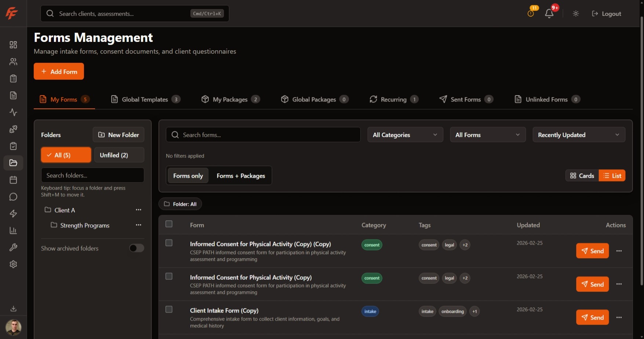Check the select-all checkbox in the form table header

pos(169,224)
